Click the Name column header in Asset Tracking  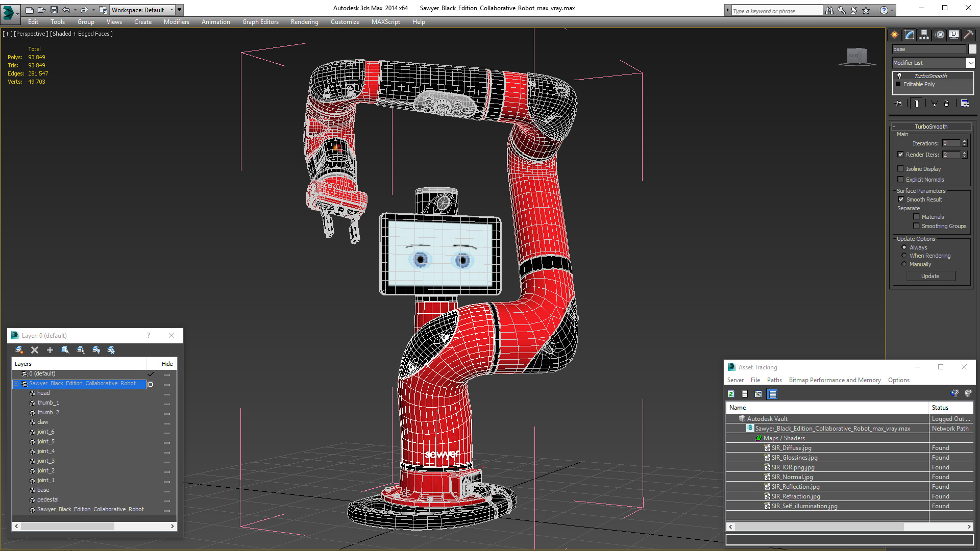(827, 408)
